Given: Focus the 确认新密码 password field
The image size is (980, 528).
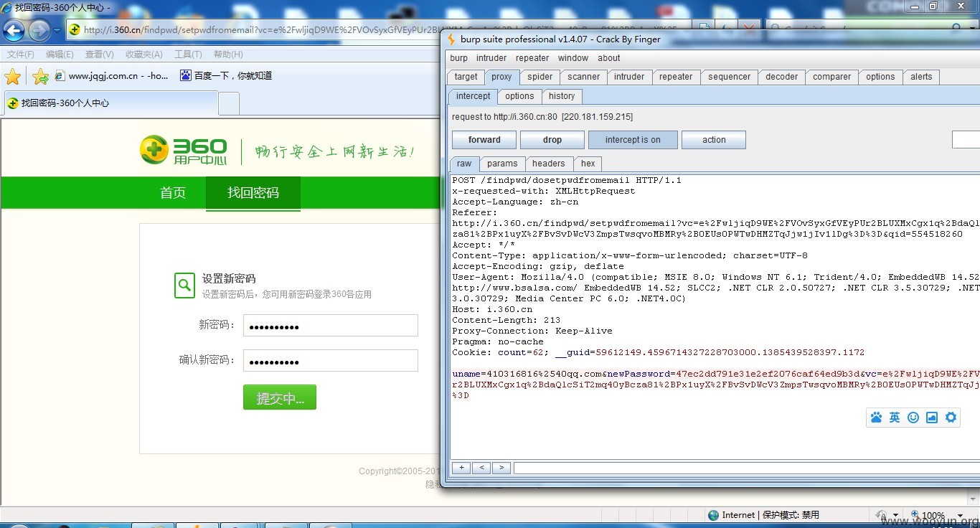Looking at the screenshot, I should click(331, 360).
